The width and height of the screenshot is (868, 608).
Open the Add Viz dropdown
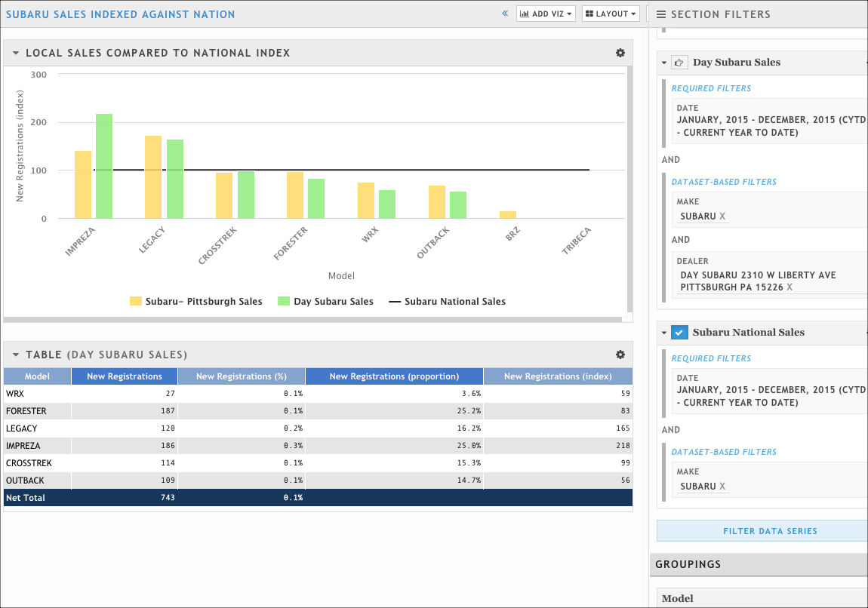click(546, 14)
